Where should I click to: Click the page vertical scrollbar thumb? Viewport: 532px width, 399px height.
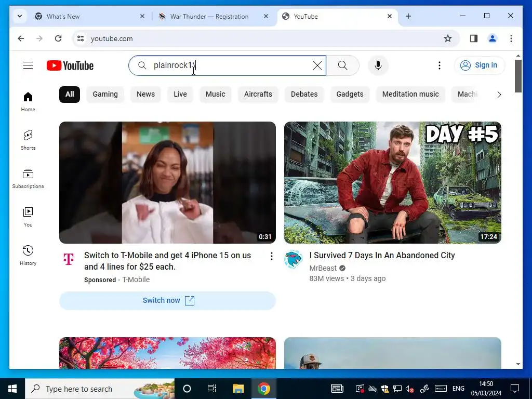pos(518,76)
